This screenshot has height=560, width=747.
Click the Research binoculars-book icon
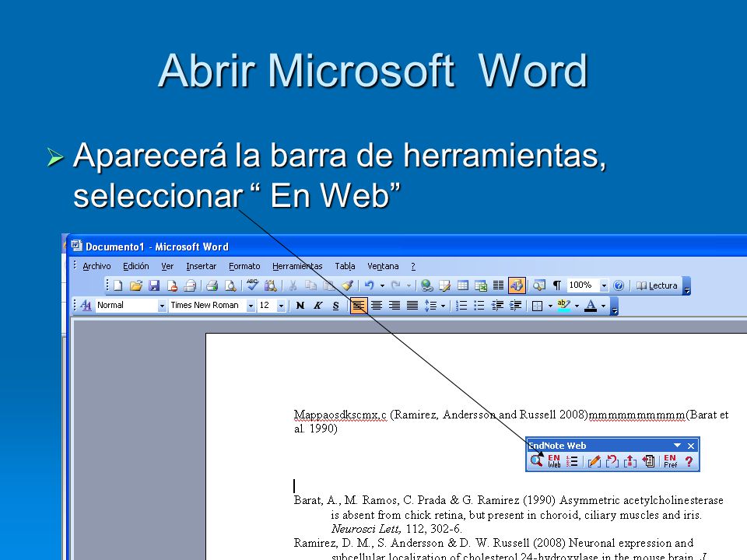(x=271, y=285)
